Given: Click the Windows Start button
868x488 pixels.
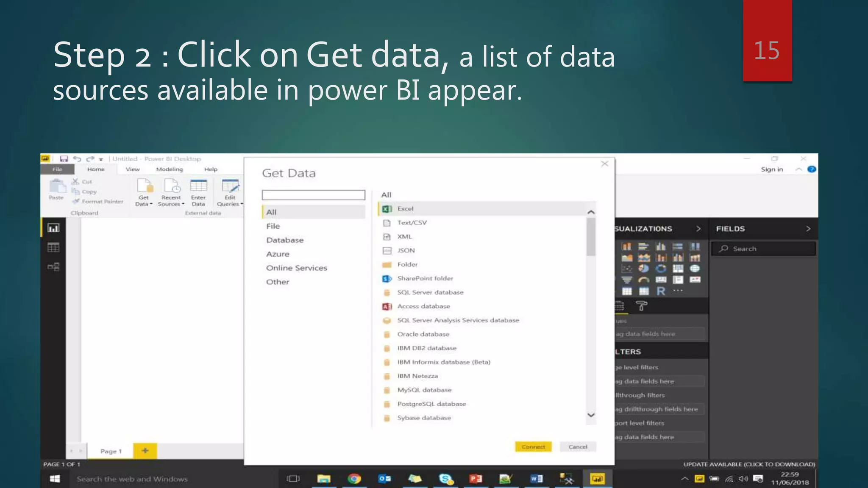Looking at the screenshot, I should pyautogui.click(x=55, y=479).
